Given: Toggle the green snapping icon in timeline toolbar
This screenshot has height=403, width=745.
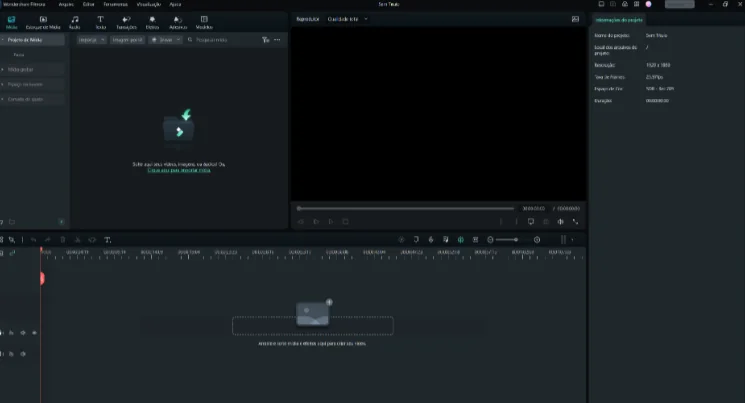Looking at the screenshot, I should click(460, 240).
